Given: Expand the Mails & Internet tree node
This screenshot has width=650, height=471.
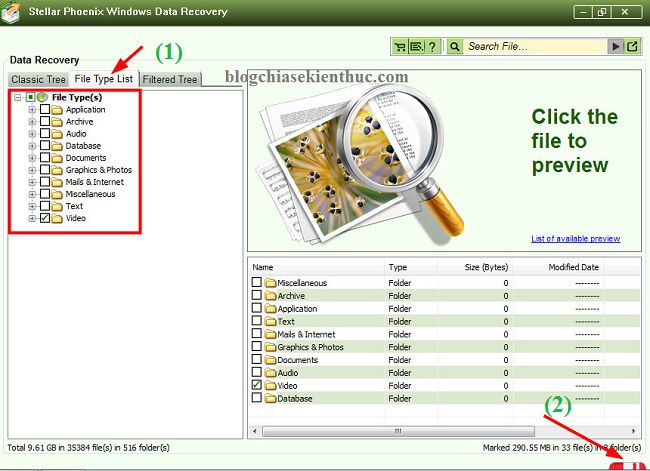Looking at the screenshot, I should coord(32,182).
